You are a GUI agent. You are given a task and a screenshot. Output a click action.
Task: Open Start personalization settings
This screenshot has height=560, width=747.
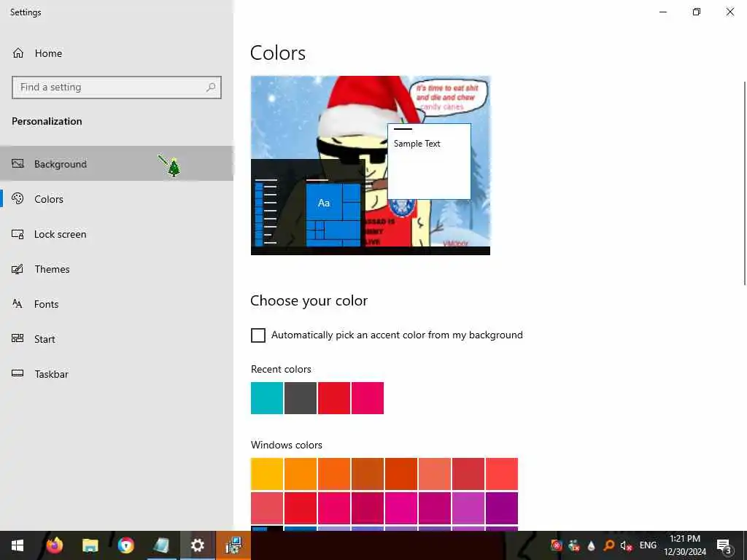117,339
